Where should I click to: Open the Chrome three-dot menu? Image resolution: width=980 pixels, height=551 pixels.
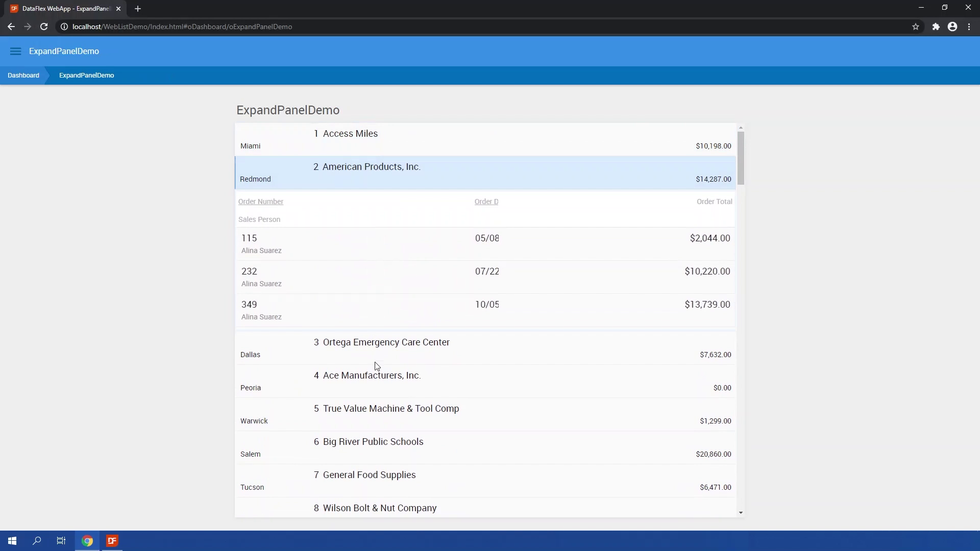click(x=969, y=27)
